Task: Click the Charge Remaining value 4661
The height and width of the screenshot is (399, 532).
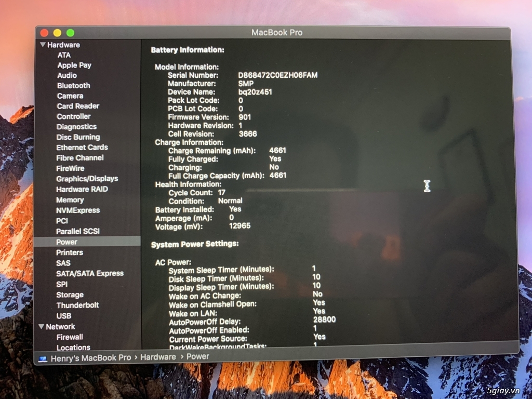Action: [x=277, y=150]
